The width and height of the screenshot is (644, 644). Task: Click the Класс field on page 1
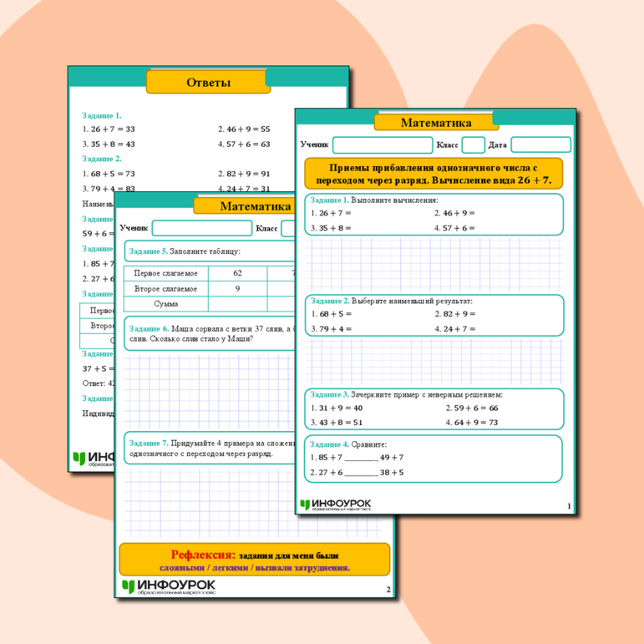[473, 145]
